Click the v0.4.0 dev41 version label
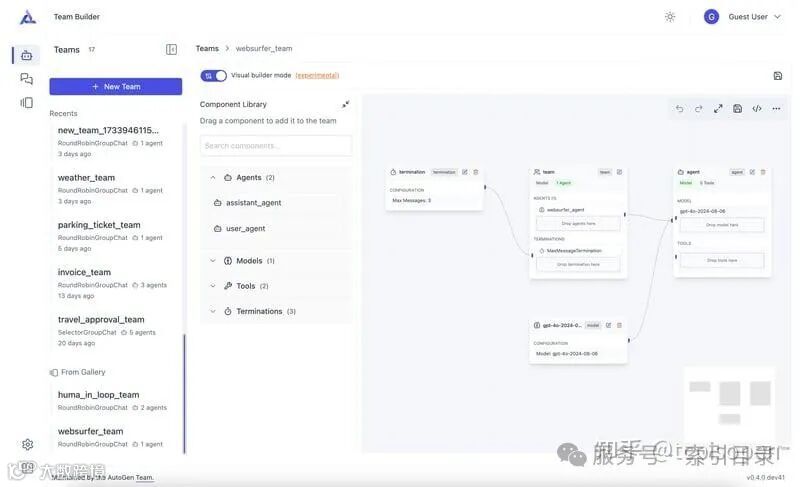The image size is (800, 487). coord(765,478)
